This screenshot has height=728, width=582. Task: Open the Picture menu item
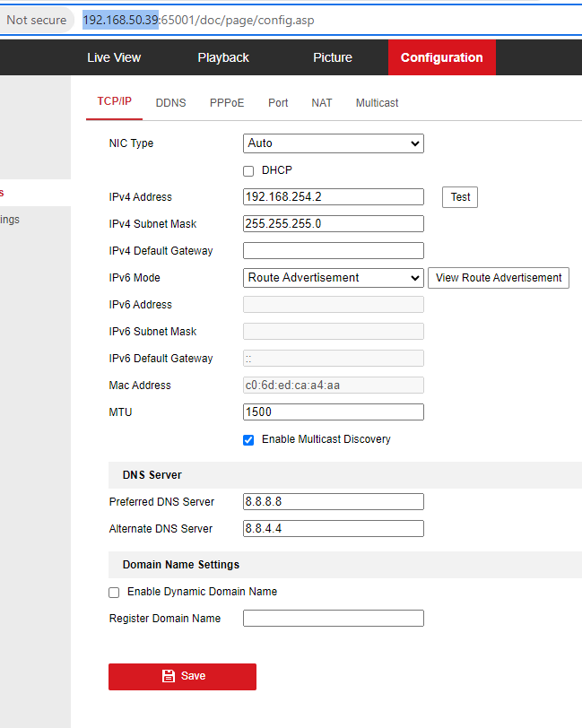333,57
